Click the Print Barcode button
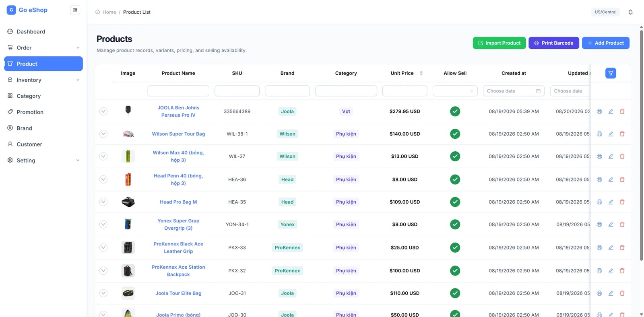Image resolution: width=644 pixels, height=317 pixels. click(x=554, y=43)
